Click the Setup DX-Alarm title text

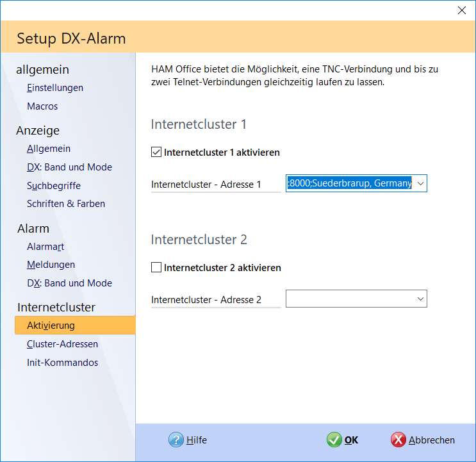tap(71, 38)
